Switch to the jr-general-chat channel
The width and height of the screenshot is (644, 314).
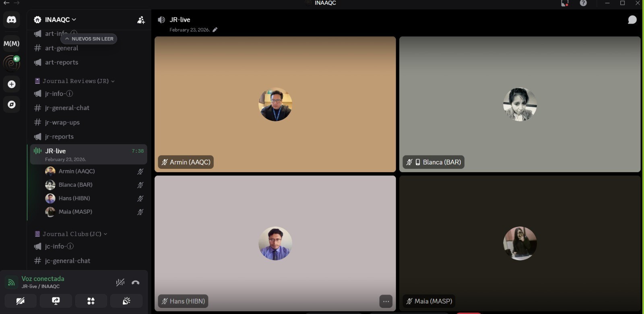click(67, 108)
